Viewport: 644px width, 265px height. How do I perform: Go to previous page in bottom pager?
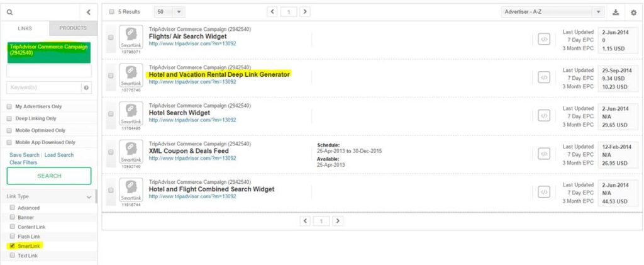point(305,221)
